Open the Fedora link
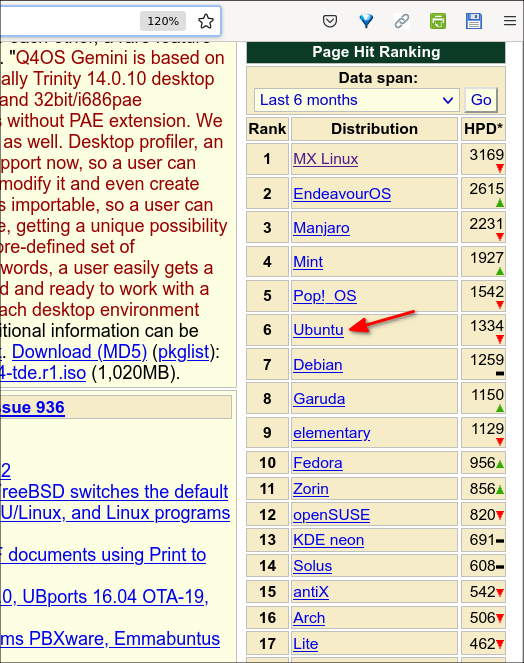Image resolution: width=524 pixels, height=663 pixels. click(318, 463)
